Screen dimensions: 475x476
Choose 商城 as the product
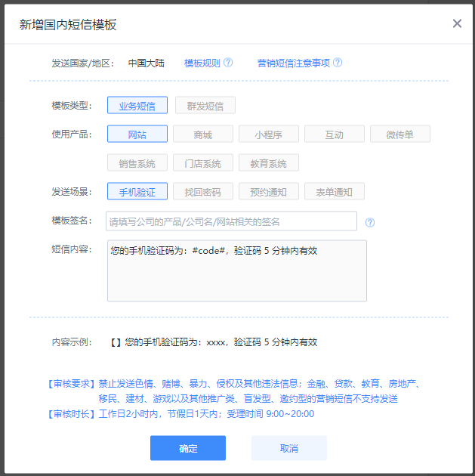pos(202,134)
